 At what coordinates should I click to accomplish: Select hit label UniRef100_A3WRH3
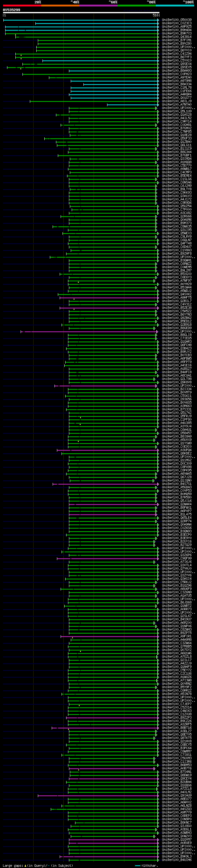[177, 833]
